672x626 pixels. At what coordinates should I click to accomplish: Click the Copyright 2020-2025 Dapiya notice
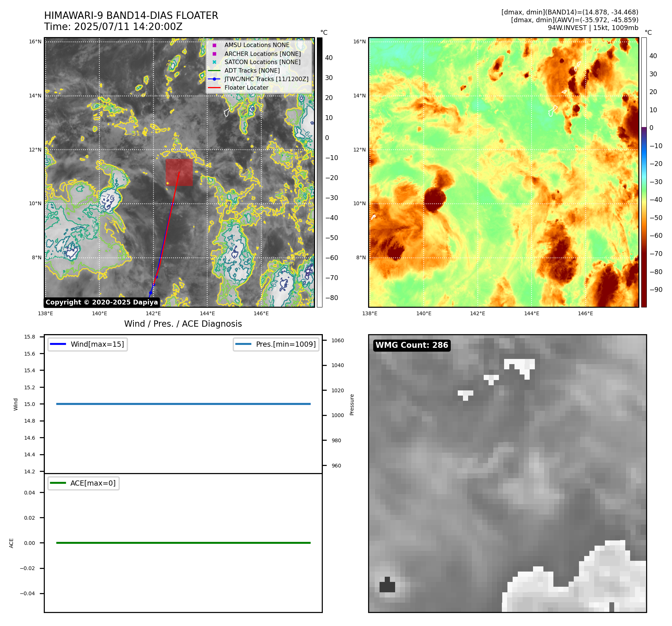pyautogui.click(x=102, y=302)
